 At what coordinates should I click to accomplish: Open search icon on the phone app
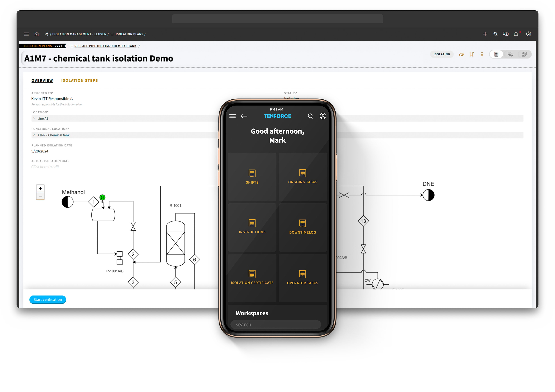(310, 116)
